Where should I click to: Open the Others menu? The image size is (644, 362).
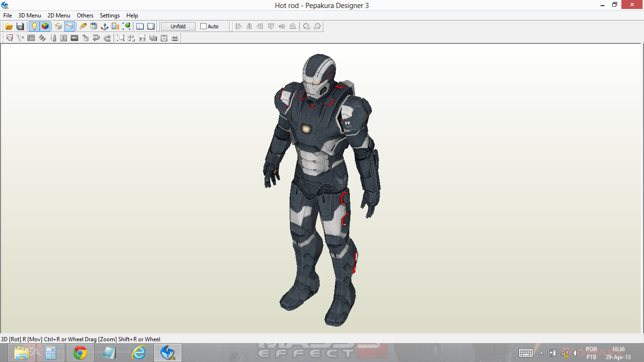[x=85, y=16]
